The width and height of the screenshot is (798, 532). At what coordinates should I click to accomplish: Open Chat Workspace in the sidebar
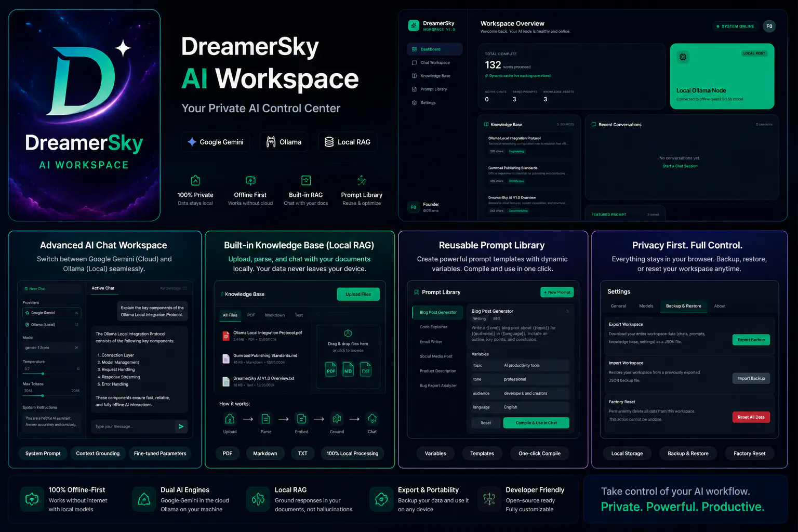[x=434, y=63]
